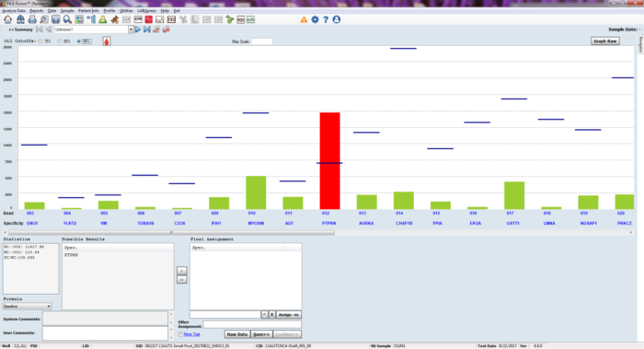Expand the Unknown1 sample dropdown

[131, 29]
